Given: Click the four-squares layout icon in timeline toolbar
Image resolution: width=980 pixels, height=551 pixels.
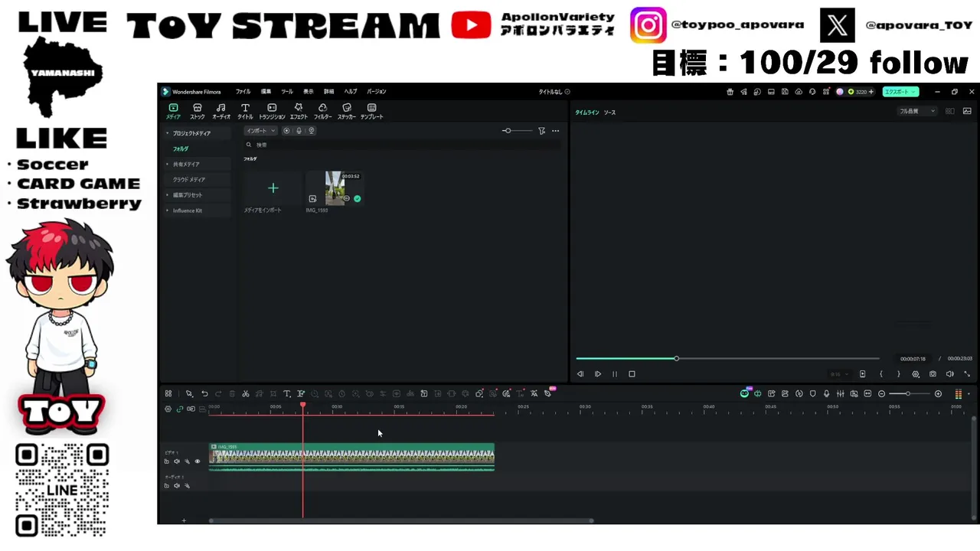Looking at the screenshot, I should [168, 393].
